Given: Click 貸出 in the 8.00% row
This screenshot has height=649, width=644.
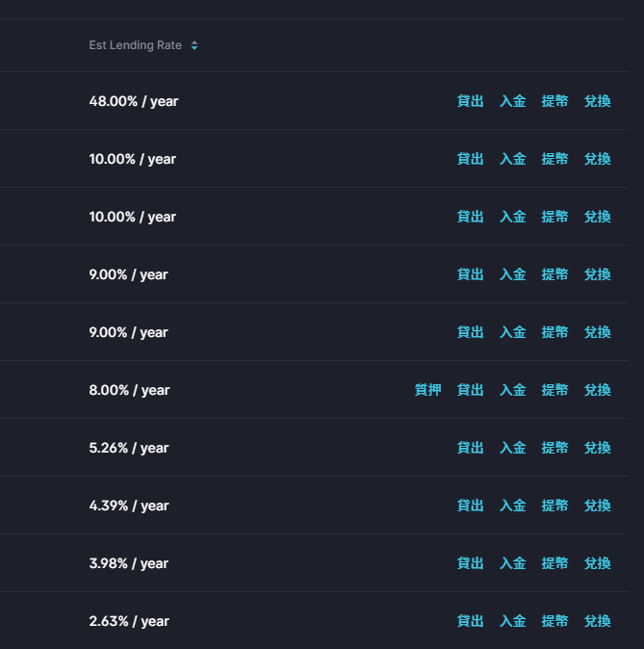Looking at the screenshot, I should (x=470, y=390).
